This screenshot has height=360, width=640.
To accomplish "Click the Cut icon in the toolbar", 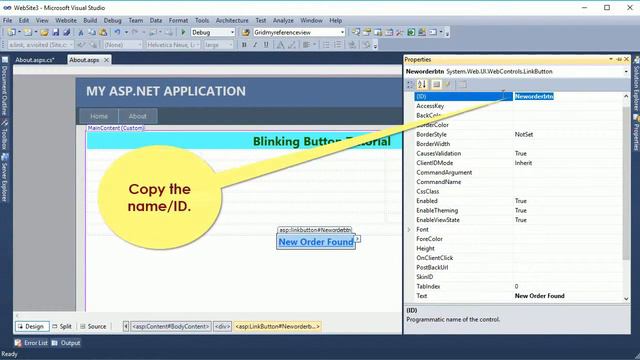I will pyautogui.click(x=81, y=32).
